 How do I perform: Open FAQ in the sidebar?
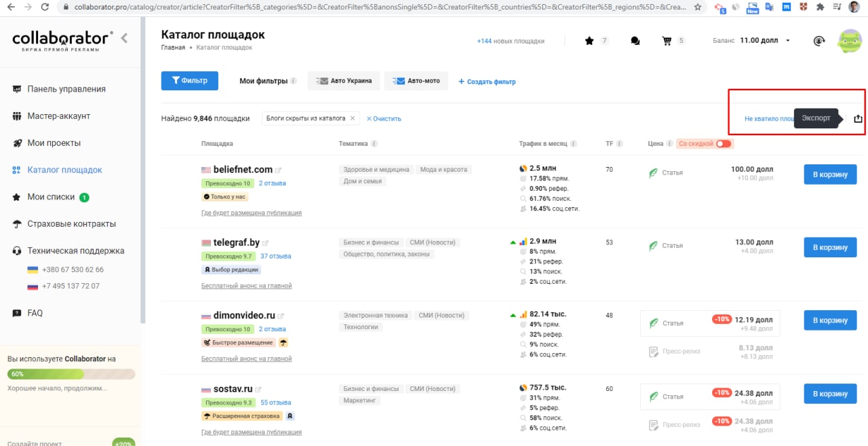(x=35, y=313)
